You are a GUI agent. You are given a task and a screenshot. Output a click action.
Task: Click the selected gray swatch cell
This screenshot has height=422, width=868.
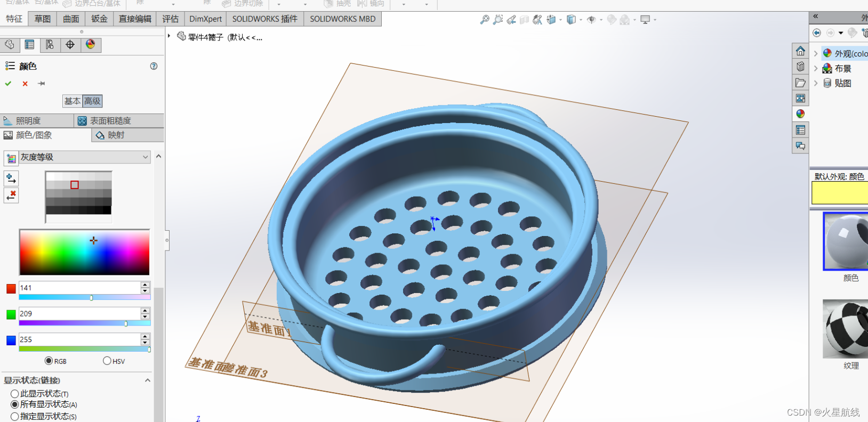[75, 185]
